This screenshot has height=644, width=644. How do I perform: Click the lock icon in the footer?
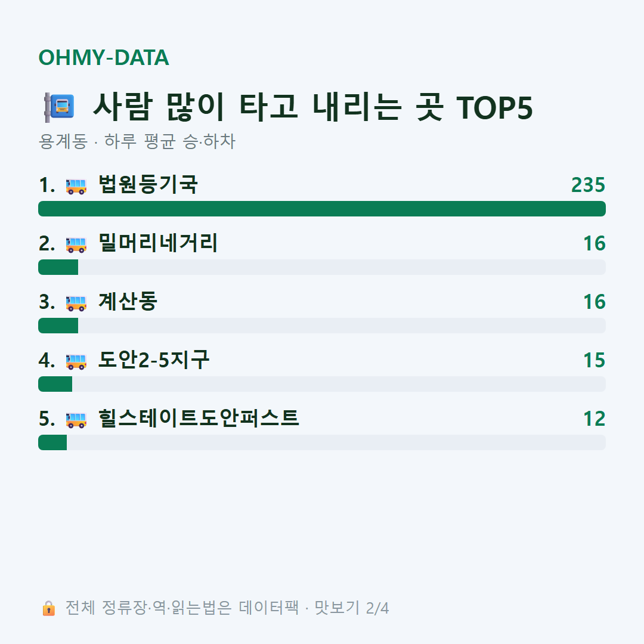pyautogui.click(x=48, y=608)
